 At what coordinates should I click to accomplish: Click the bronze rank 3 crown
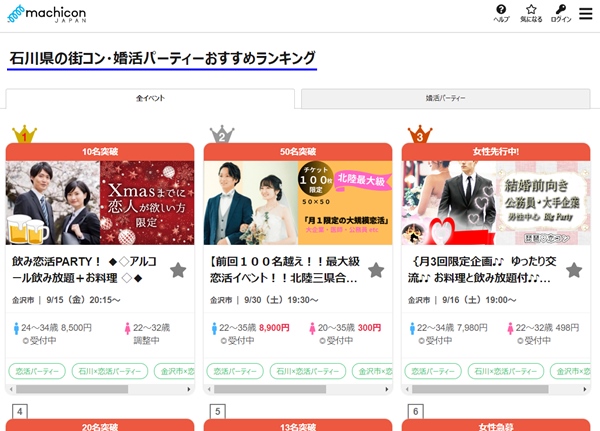(x=420, y=134)
